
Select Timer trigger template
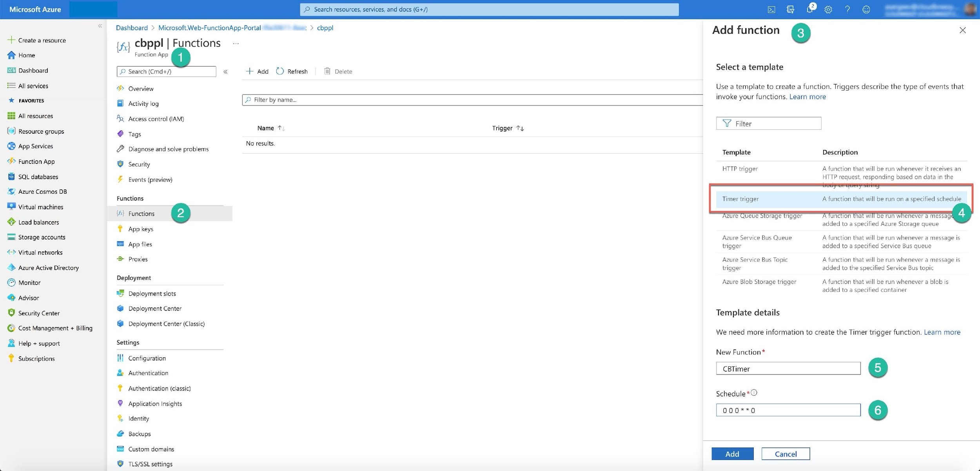click(841, 199)
